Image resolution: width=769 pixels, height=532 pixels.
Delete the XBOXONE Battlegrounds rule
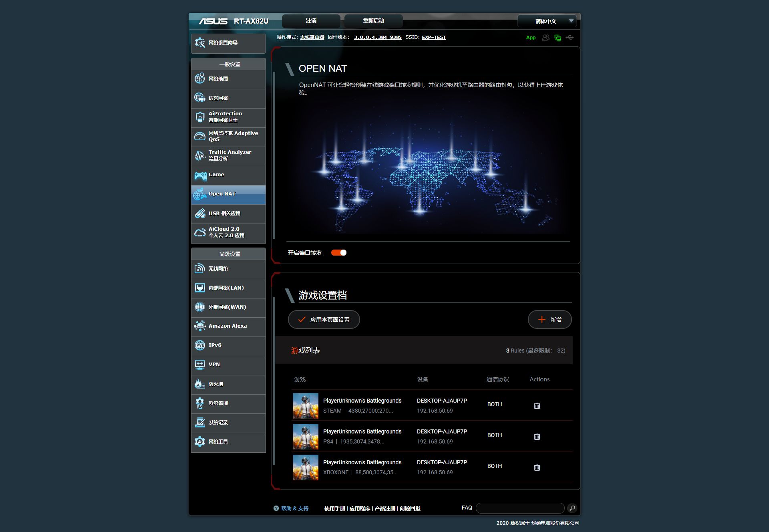tap(537, 468)
